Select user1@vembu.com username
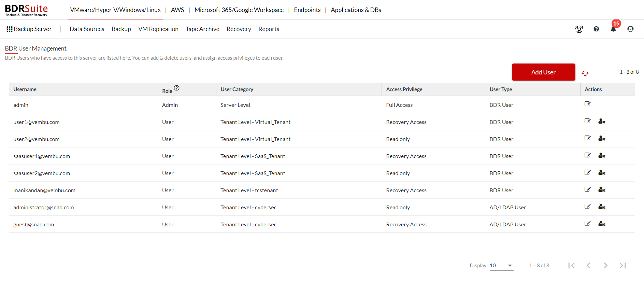 coord(37,122)
